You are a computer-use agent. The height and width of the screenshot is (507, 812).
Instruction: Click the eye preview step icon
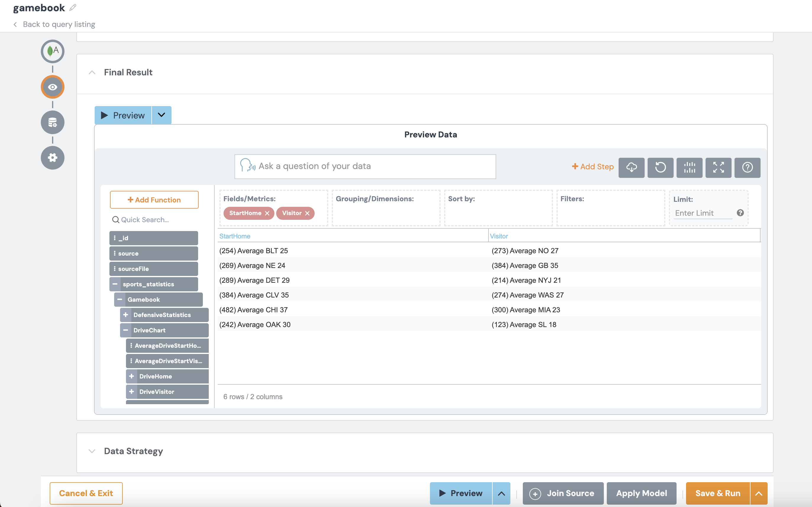pos(52,87)
